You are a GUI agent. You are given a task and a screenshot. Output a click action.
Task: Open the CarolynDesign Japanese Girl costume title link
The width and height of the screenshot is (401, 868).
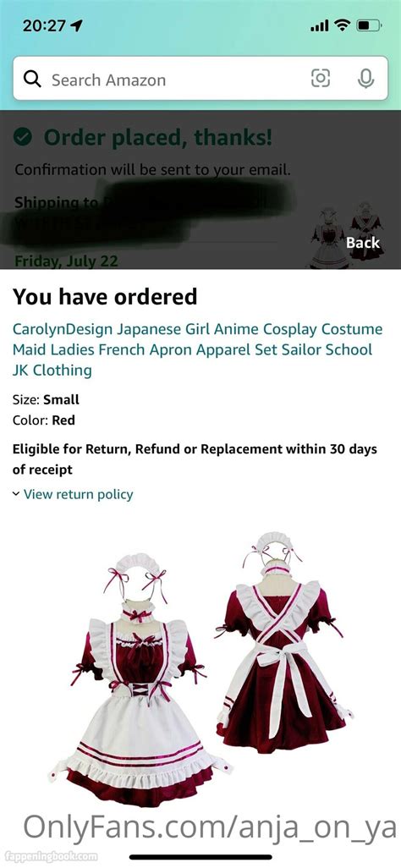[x=198, y=349]
